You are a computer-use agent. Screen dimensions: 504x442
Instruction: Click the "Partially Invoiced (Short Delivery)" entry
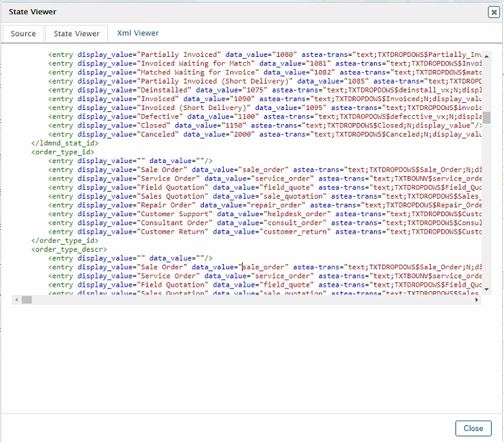[265, 82]
